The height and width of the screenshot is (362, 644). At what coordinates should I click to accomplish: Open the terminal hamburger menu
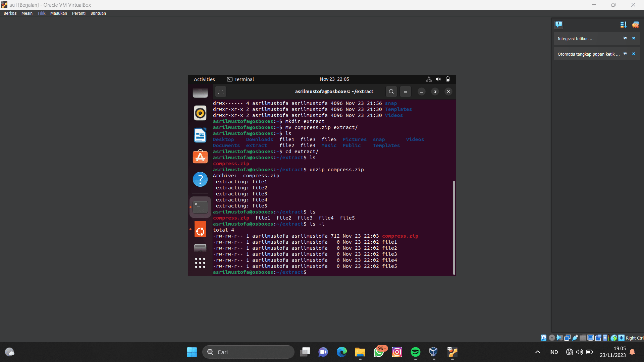[406, 92]
